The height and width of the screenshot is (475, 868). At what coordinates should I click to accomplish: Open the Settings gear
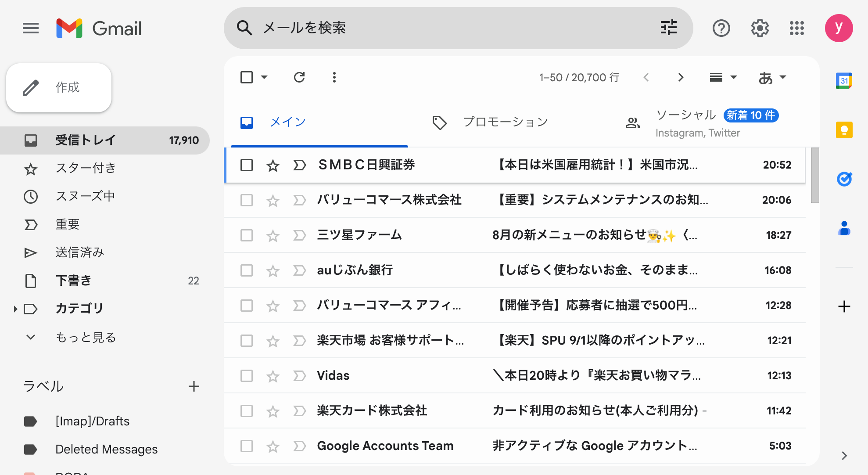point(760,28)
